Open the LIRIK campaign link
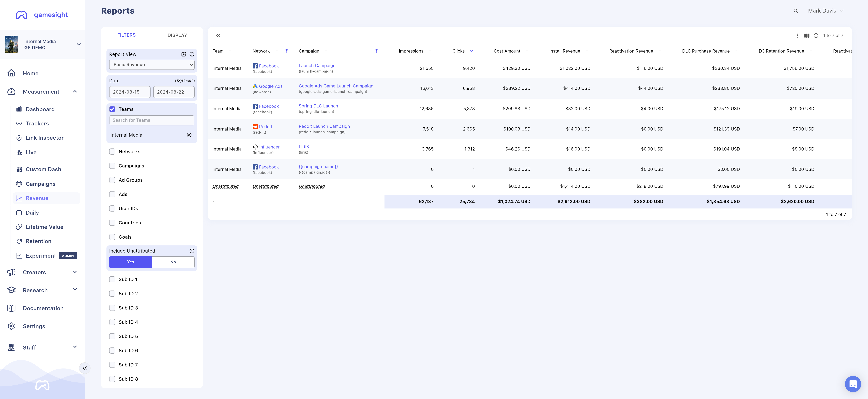Image resolution: width=868 pixels, height=399 pixels. point(304,147)
